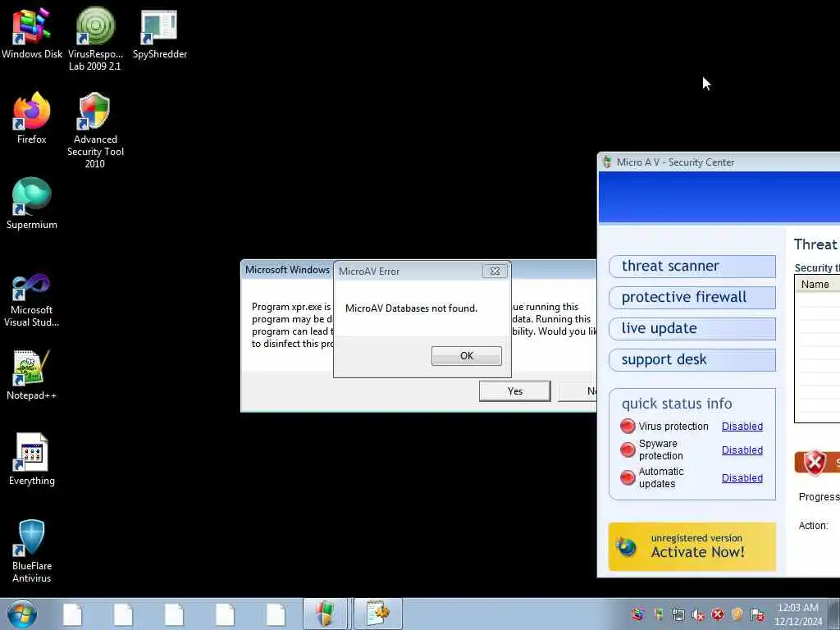The height and width of the screenshot is (630, 840).
Task: Open the Windows Disk desktop shortcut
Action: tap(32, 32)
